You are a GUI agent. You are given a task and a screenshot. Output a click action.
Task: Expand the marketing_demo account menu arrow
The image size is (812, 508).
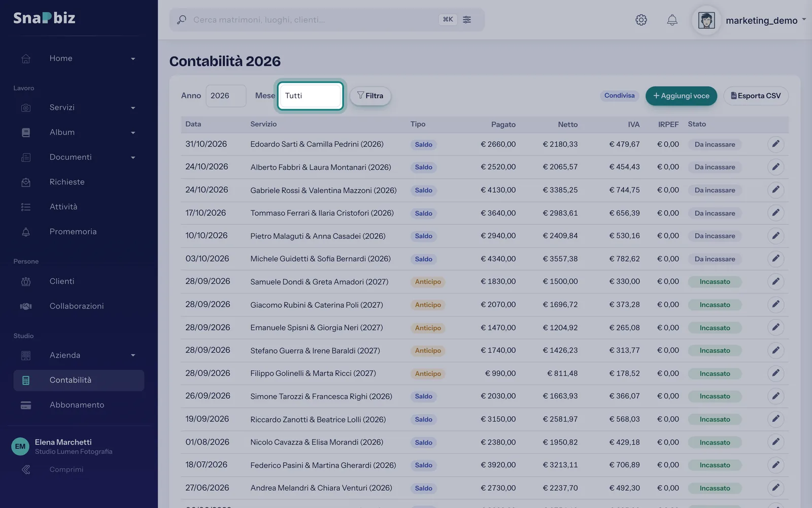[804, 19]
